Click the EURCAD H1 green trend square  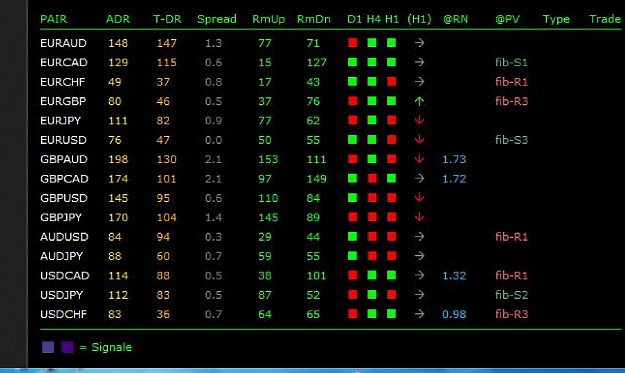tap(391, 62)
